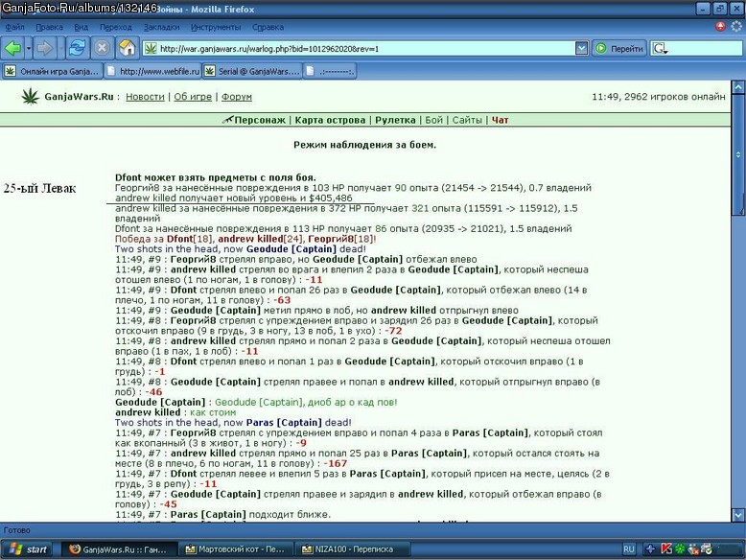Click the Перейти go button
The image size is (746, 560).
click(x=620, y=49)
